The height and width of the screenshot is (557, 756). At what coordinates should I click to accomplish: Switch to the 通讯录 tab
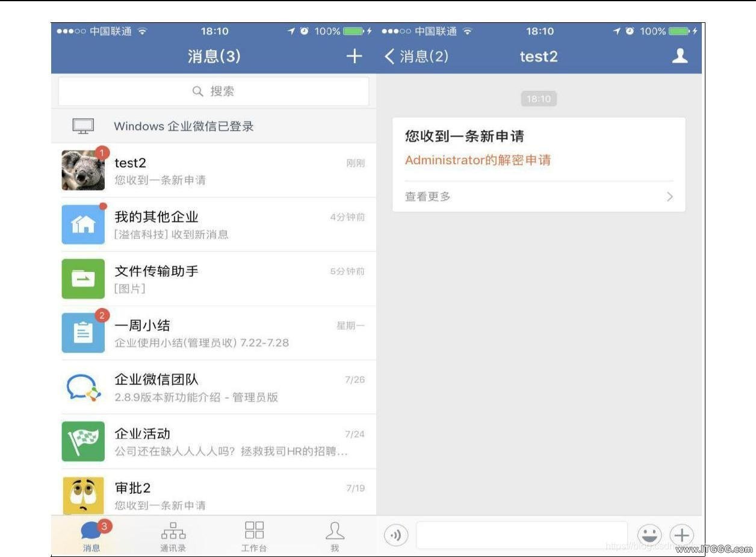coord(173,537)
